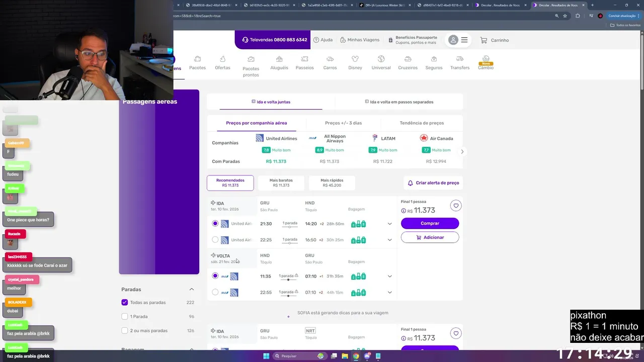Image resolution: width=644 pixels, height=362 pixels.
Task: Select the LATAM price R$ 11.722
Action: pos(383,161)
